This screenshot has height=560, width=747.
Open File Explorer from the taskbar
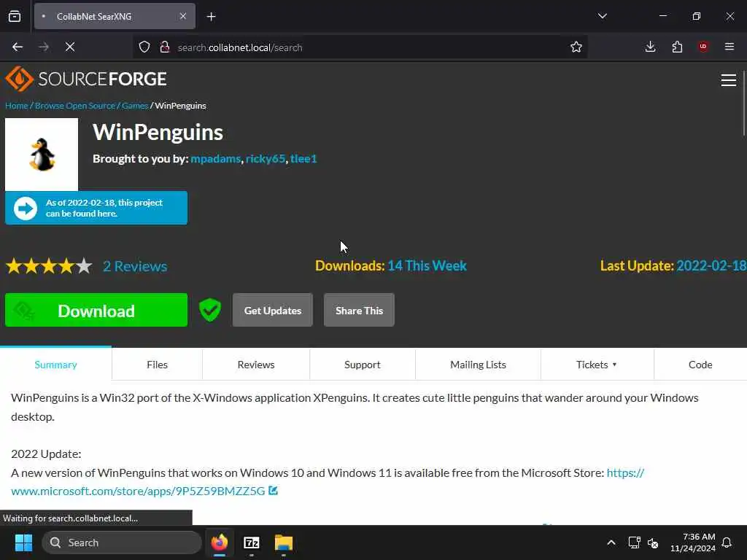(284, 542)
